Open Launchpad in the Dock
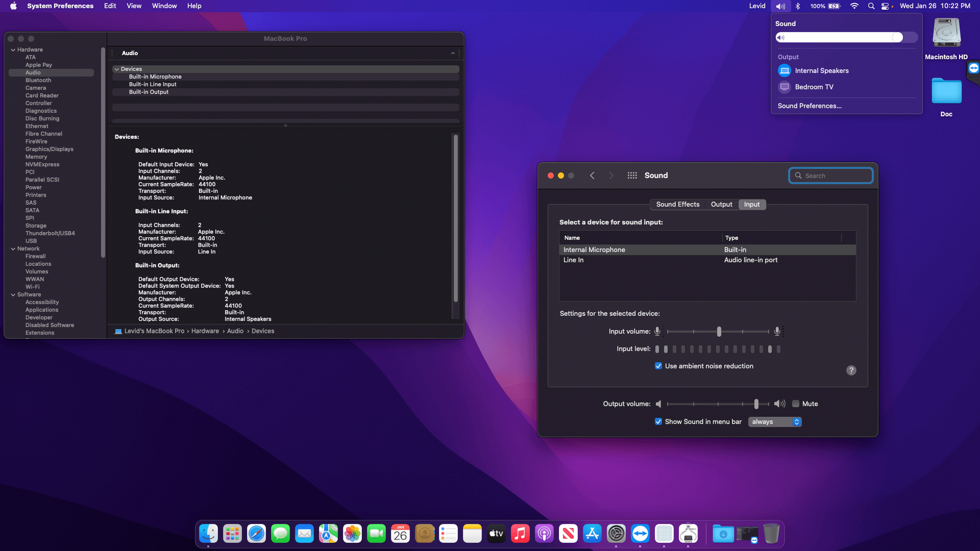This screenshot has height=551, width=980. (x=232, y=534)
